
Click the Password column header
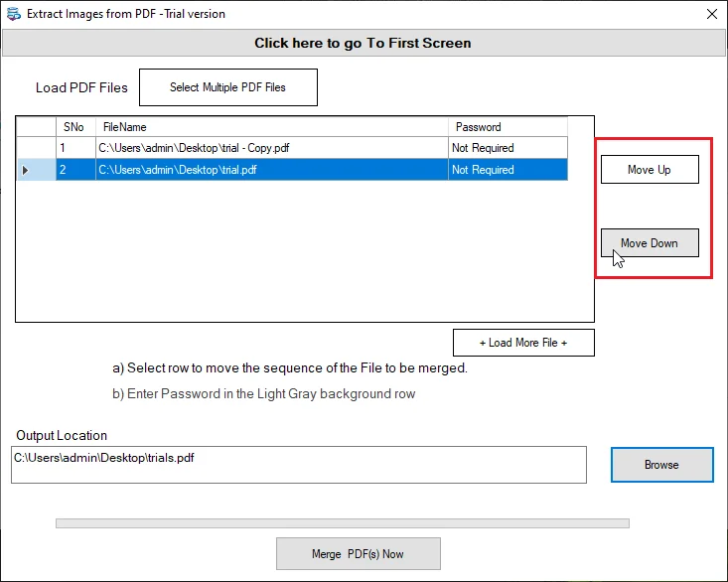tap(508, 127)
